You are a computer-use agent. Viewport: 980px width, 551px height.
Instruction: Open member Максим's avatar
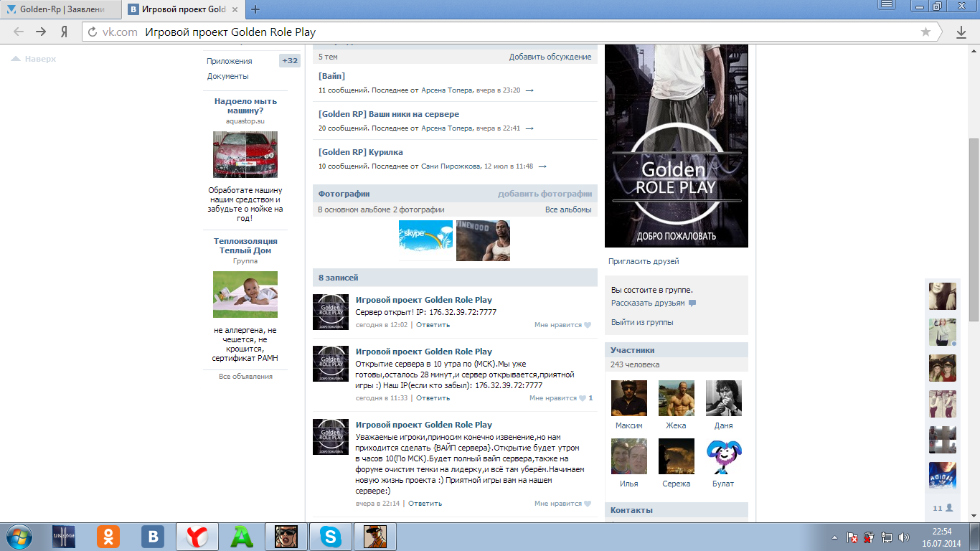[629, 398]
